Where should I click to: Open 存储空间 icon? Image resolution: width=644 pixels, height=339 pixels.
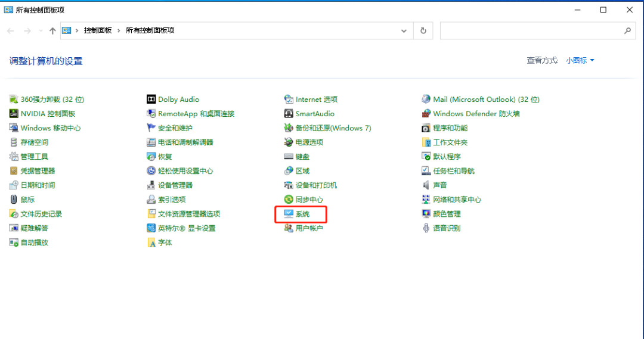point(14,142)
